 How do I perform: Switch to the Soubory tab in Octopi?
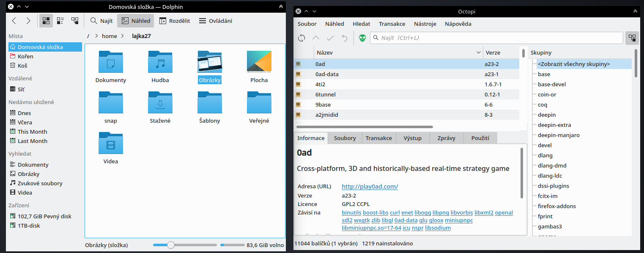[x=345, y=138]
